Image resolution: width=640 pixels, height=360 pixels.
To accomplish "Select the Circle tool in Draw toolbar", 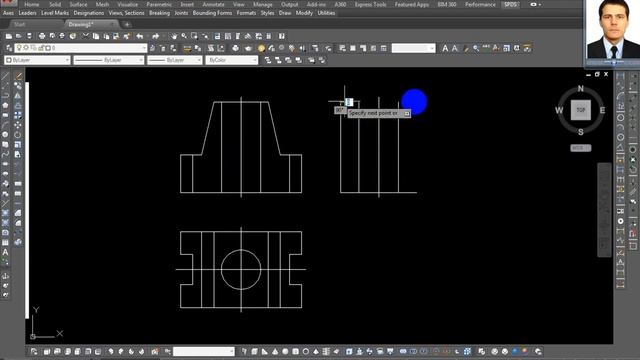I will (5, 134).
